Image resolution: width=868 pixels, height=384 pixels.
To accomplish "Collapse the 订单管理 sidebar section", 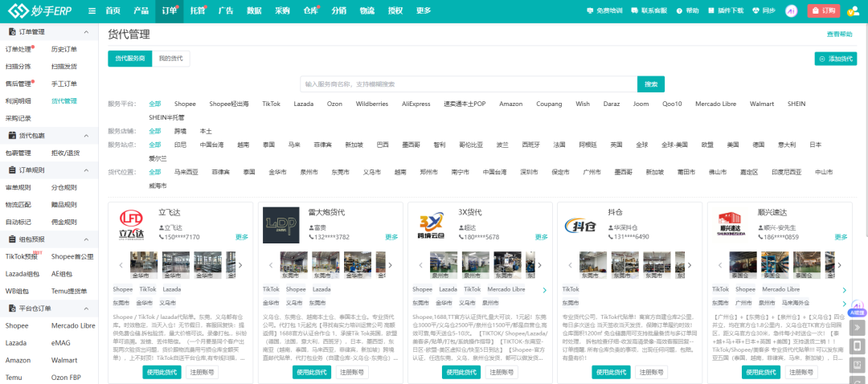I will [x=86, y=32].
